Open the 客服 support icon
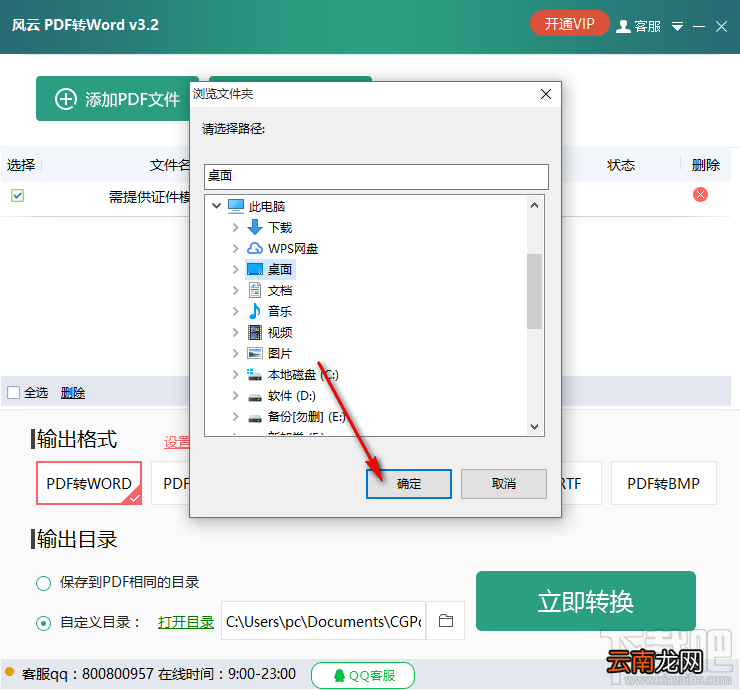The height and width of the screenshot is (690, 740). (638, 26)
